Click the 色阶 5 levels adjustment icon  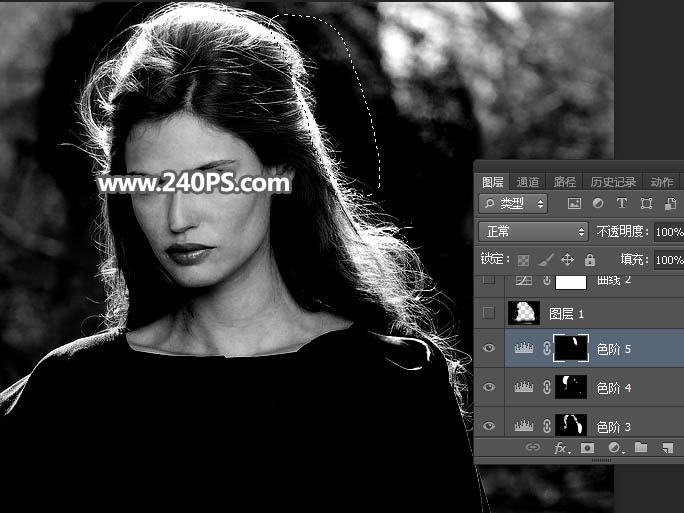523,348
